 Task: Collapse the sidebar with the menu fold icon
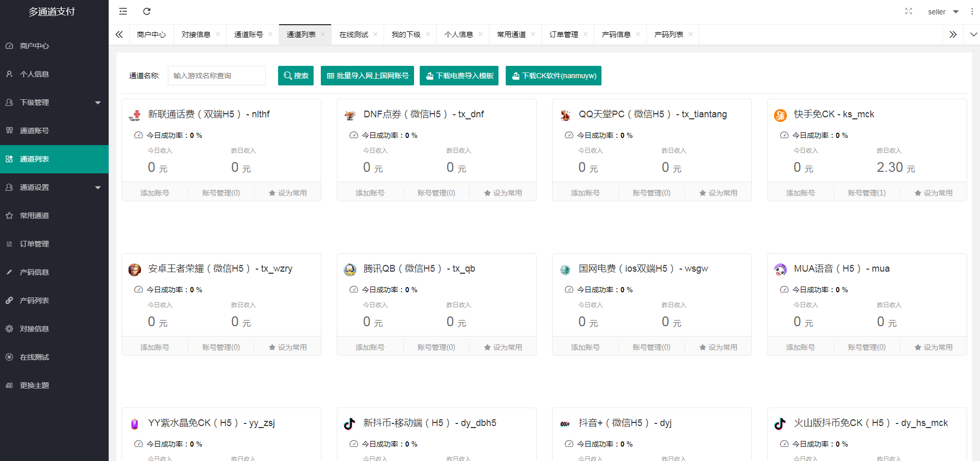(x=123, y=11)
